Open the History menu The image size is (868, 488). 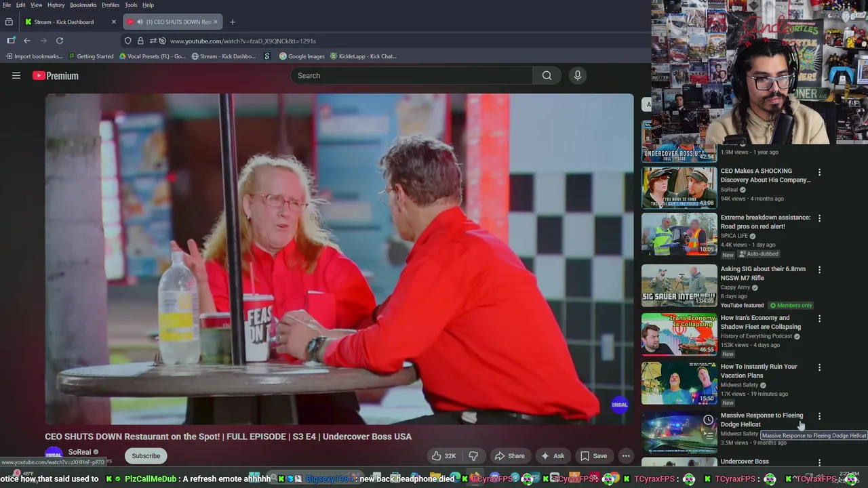(56, 5)
